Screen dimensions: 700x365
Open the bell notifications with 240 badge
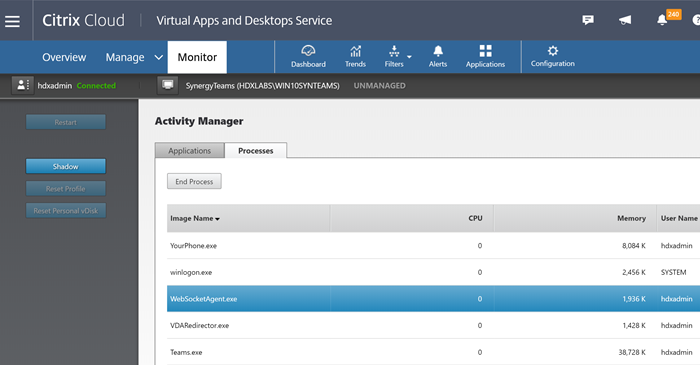[668, 19]
